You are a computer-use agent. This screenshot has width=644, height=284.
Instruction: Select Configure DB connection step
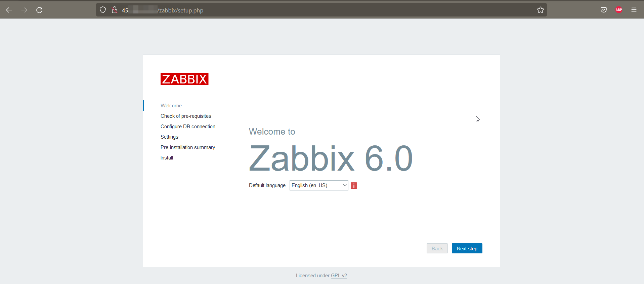[188, 127]
